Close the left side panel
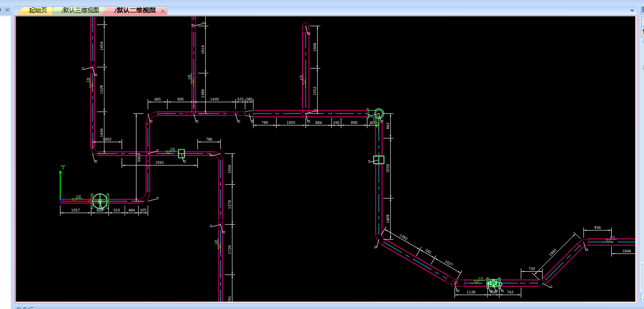The image size is (644, 309). (7, 10)
